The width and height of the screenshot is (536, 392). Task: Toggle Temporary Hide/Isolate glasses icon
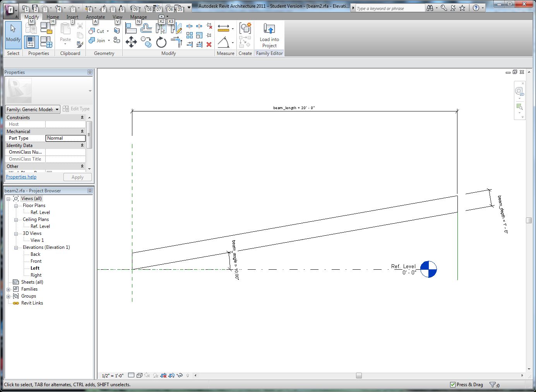pos(179,375)
